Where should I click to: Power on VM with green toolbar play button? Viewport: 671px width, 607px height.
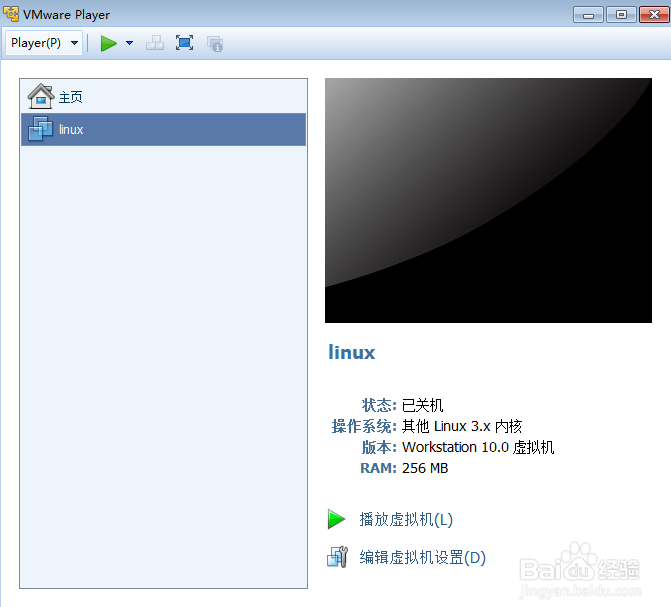click(109, 43)
